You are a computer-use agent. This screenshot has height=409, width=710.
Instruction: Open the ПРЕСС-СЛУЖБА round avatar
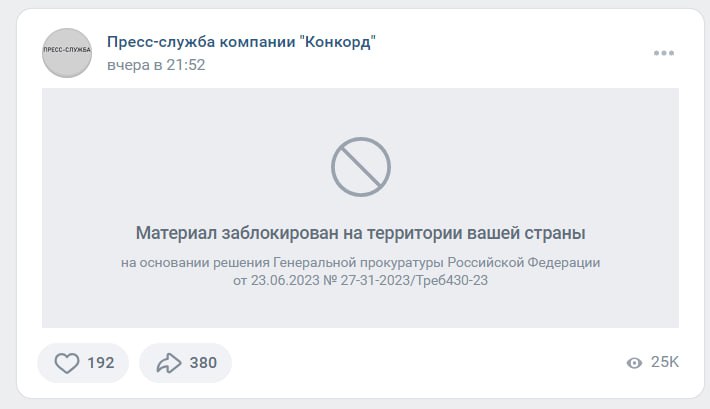67,53
